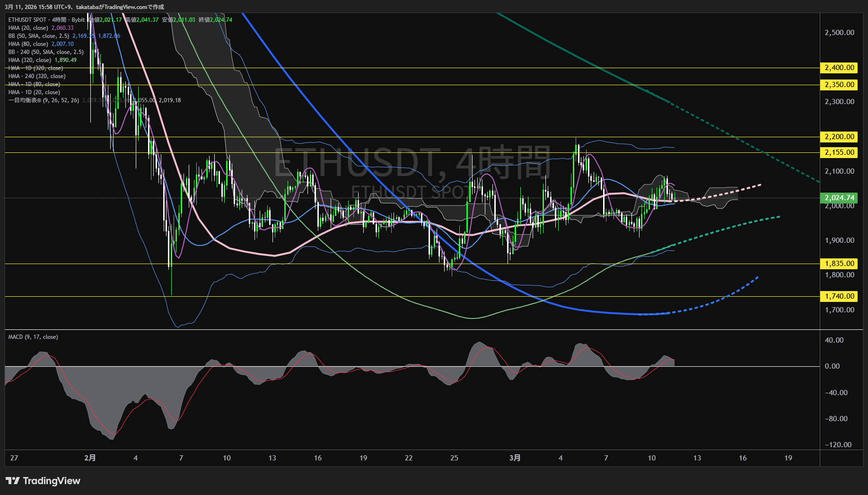Select the 2,155.00 yellow price tag
The width and height of the screenshot is (868, 495).
[839, 152]
